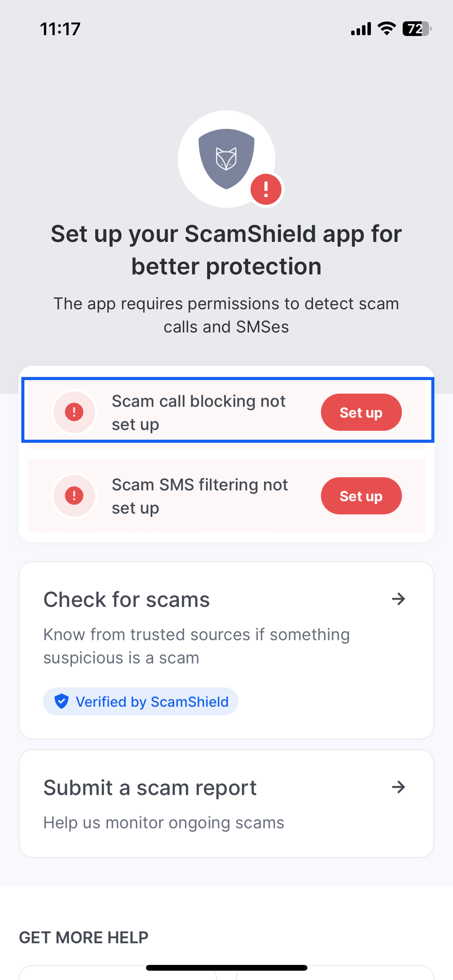The image size is (453, 980).
Task: Tap the blue verified shield checkmark icon
Action: pos(62,701)
